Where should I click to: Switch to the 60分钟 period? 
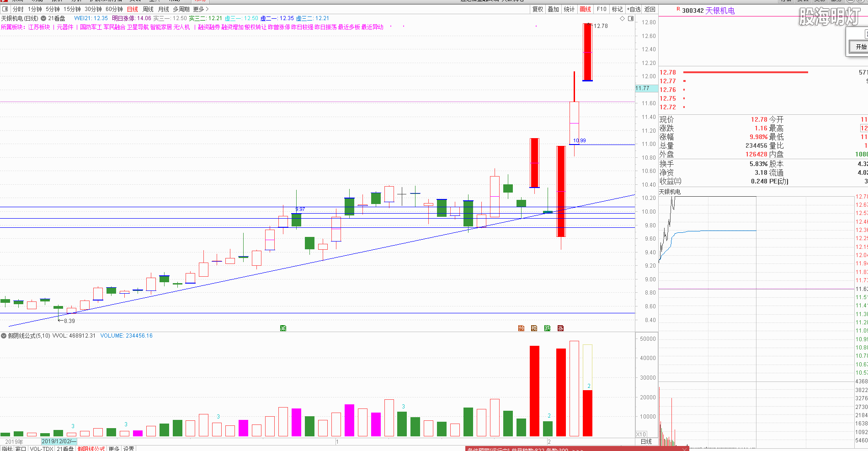tap(114, 9)
